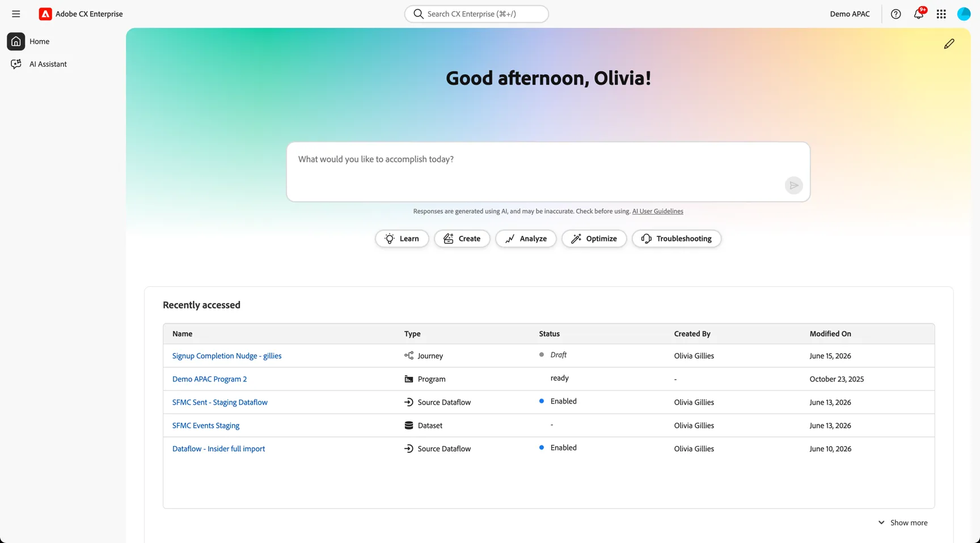
Task: Click Source Dataflow icon in SFMC Sent row
Action: 408,402
